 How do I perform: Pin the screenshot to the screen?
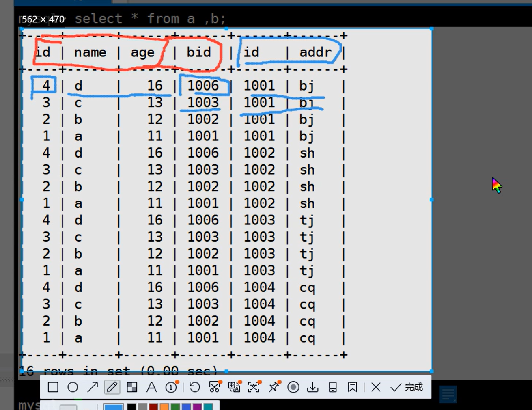(274, 387)
